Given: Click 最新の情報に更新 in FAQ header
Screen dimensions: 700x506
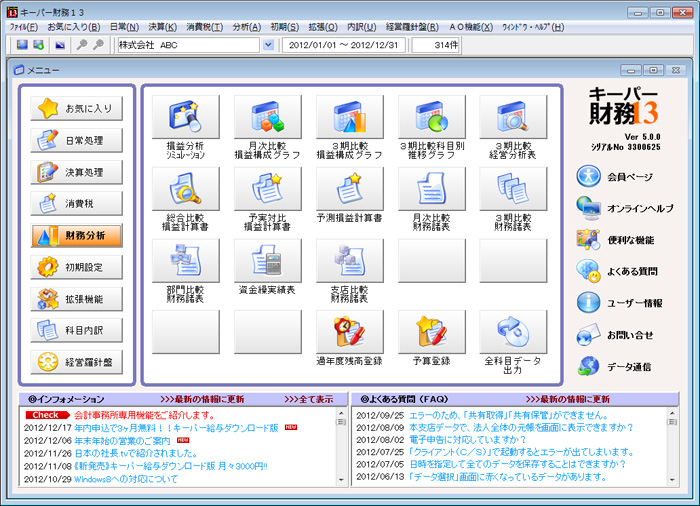Looking at the screenshot, I should [x=568, y=399].
